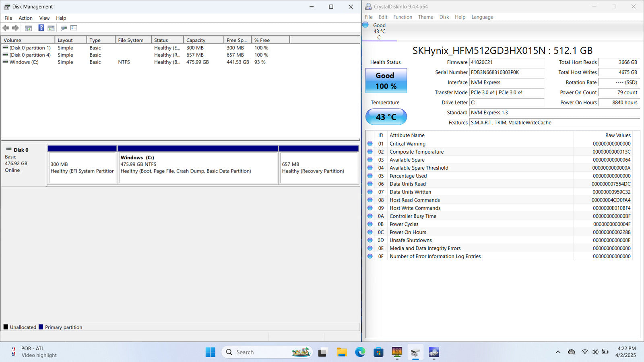Sort volumes by the File System column header

(x=133, y=40)
